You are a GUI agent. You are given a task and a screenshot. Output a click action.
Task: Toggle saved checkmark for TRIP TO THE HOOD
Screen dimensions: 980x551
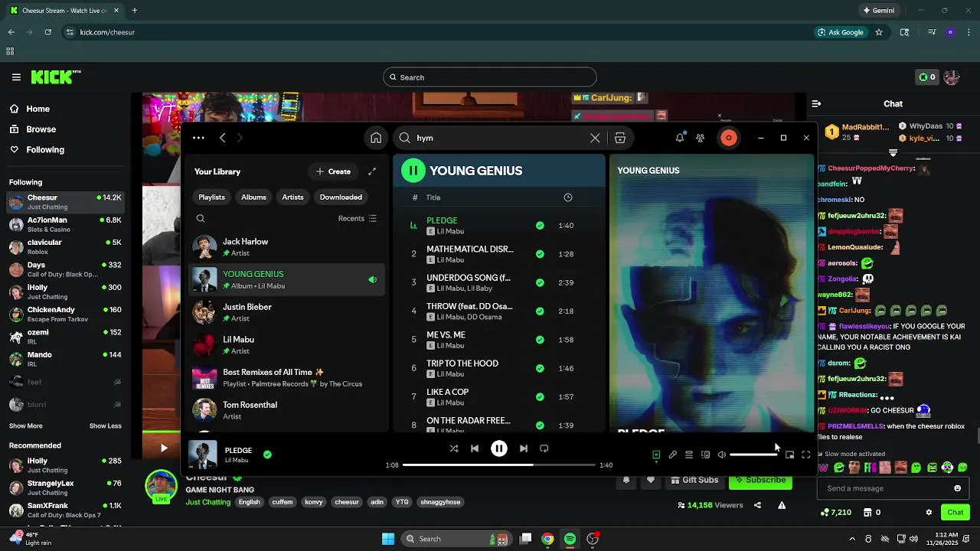tap(540, 368)
